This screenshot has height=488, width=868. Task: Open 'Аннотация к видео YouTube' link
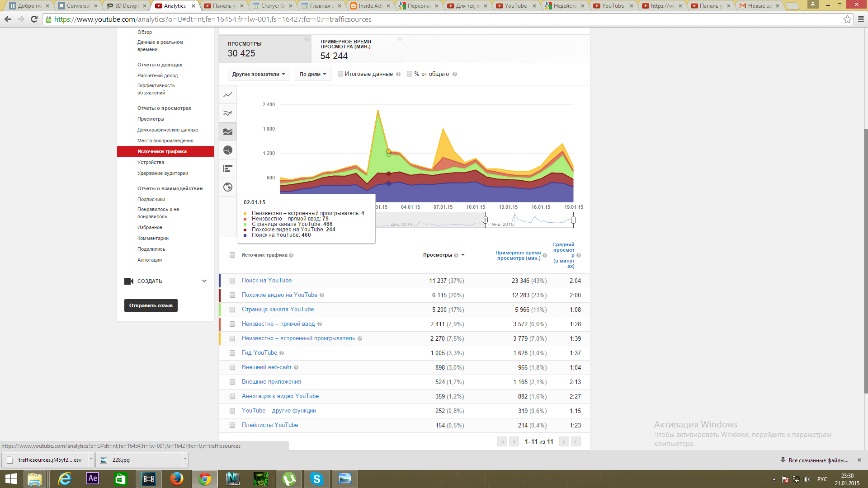[280, 396]
